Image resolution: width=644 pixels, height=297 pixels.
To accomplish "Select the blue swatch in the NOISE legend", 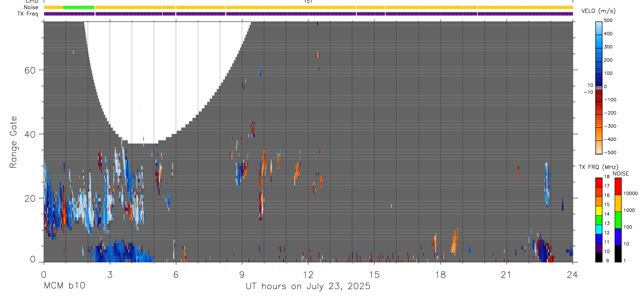I will 619,236.
